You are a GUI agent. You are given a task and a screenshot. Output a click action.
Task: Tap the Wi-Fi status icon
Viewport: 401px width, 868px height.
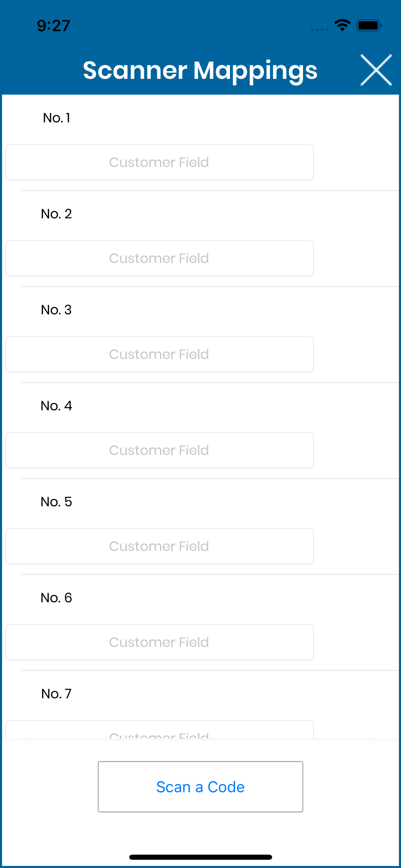(342, 25)
